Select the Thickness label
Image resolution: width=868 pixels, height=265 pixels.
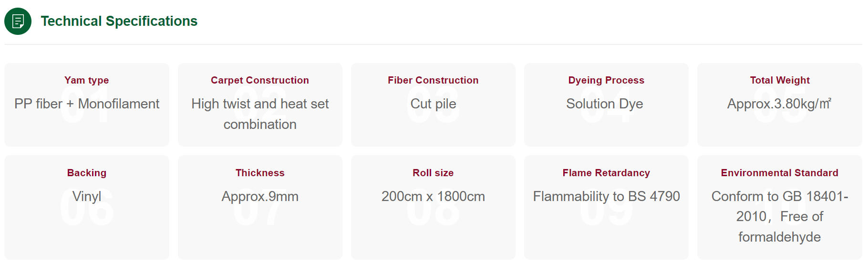(260, 173)
